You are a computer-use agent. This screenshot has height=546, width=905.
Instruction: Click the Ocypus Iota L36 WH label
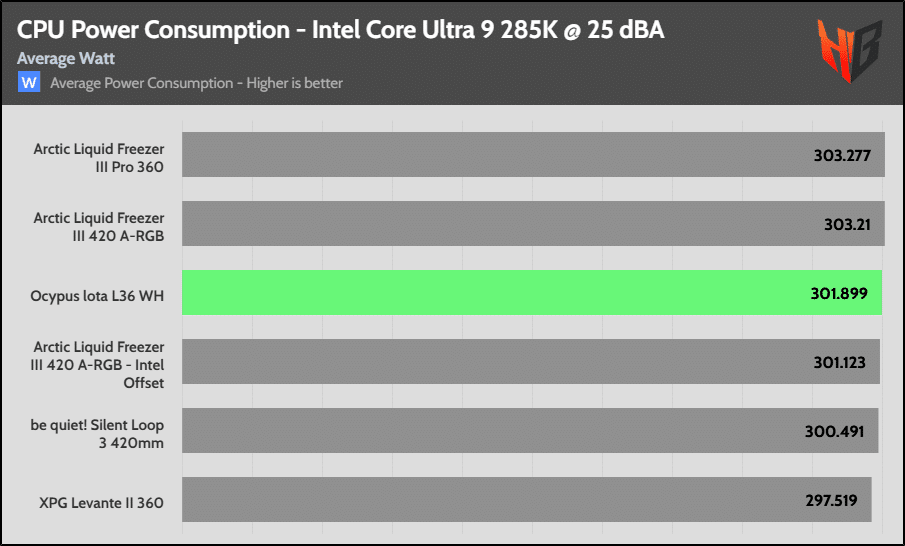point(97,296)
